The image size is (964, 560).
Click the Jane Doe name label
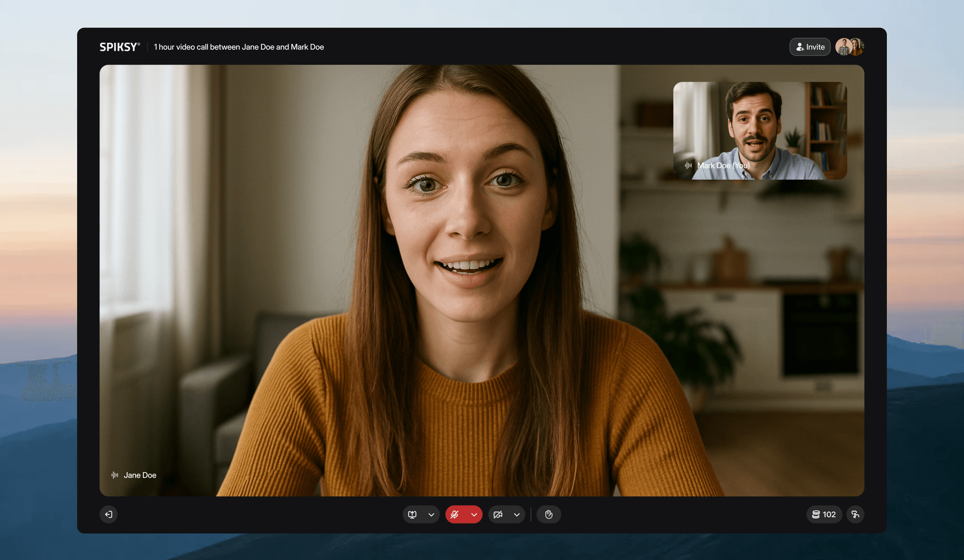pyautogui.click(x=140, y=475)
